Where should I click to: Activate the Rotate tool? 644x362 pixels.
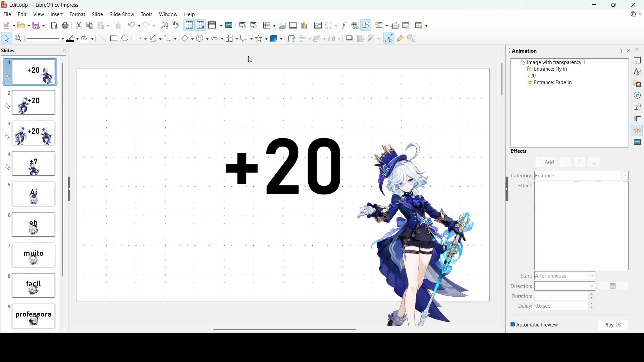292,39
